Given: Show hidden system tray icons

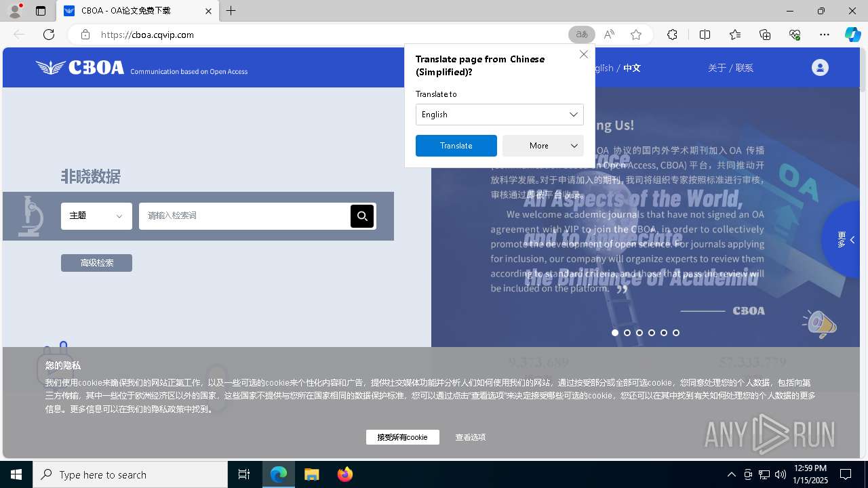Looking at the screenshot, I should tap(731, 474).
